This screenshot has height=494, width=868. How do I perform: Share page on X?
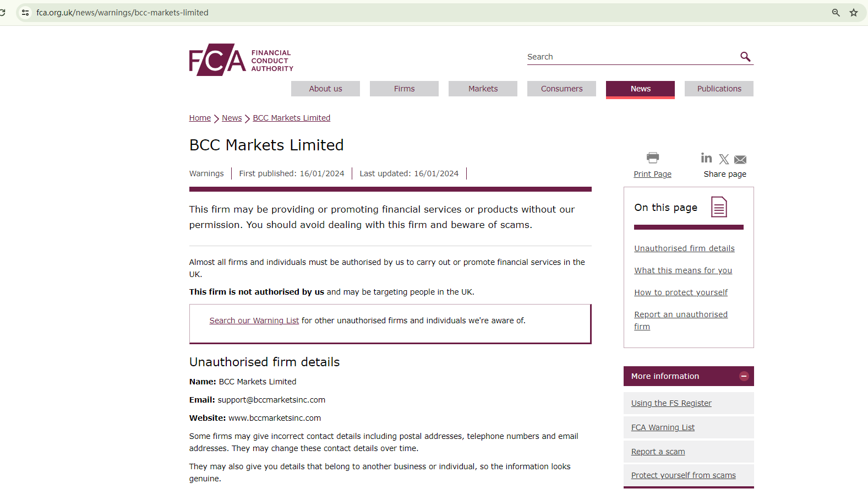coord(724,159)
